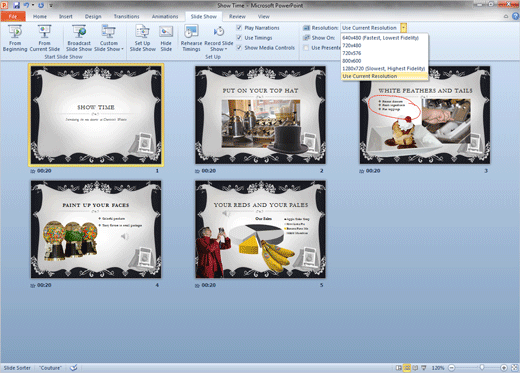Choose 720x576 resolution option
Screen dimensions: 520x373
point(384,53)
